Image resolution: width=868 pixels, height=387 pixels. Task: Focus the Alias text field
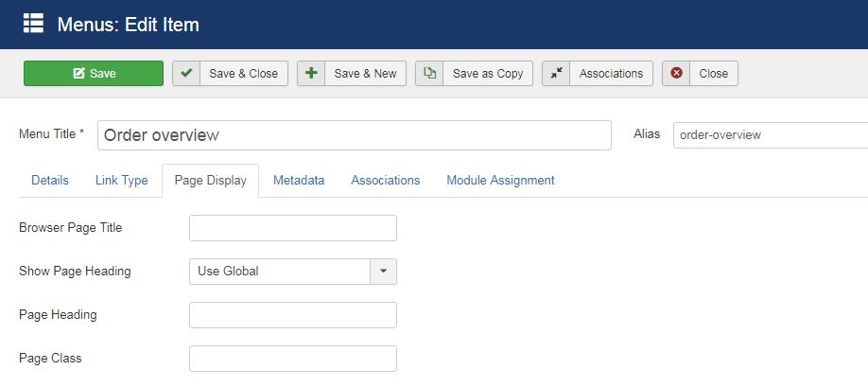(770, 135)
